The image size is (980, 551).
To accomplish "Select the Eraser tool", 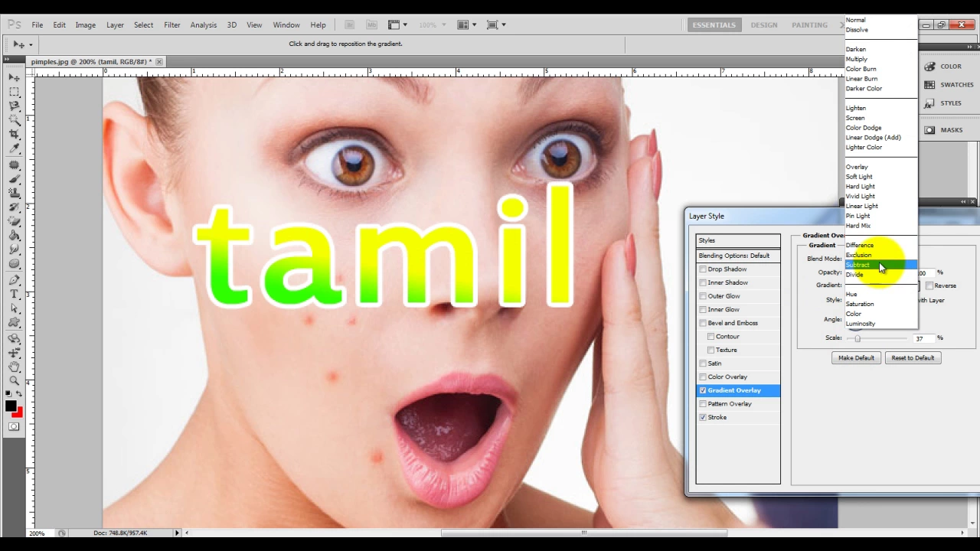I will [x=14, y=221].
